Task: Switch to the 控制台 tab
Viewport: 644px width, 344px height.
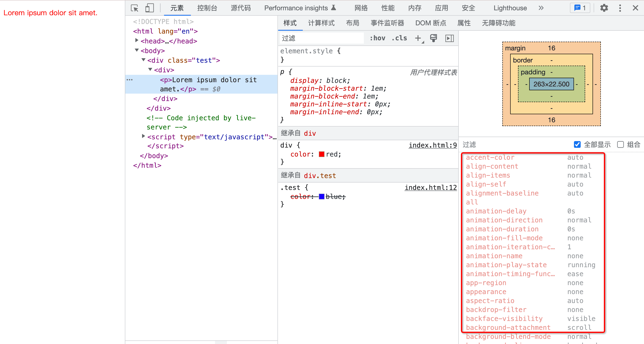Action: [207, 8]
